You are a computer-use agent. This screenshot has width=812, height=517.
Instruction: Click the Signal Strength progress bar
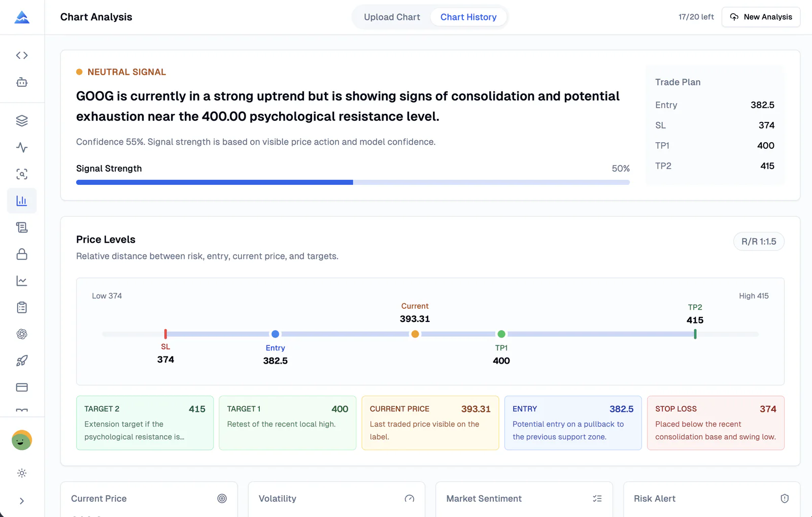pyautogui.click(x=353, y=182)
